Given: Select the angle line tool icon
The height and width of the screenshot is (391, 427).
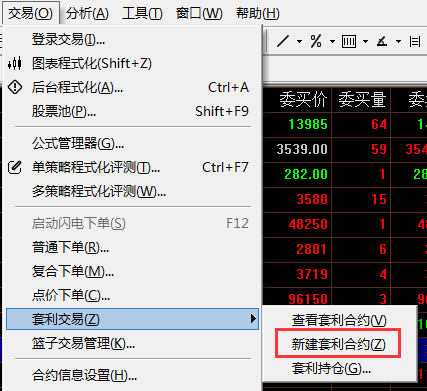Looking at the screenshot, I should [x=382, y=42].
